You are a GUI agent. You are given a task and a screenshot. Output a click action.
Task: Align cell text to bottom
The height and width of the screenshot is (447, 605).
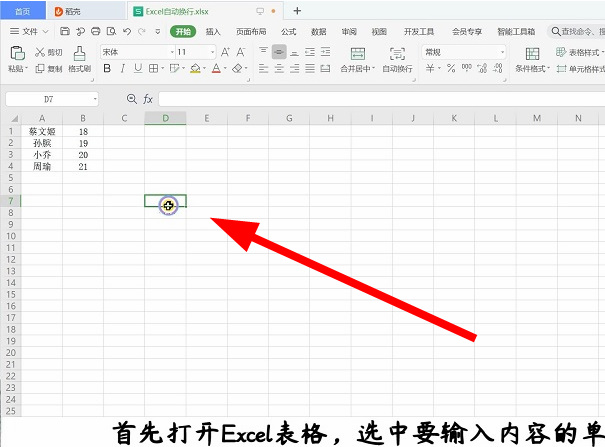click(x=294, y=52)
